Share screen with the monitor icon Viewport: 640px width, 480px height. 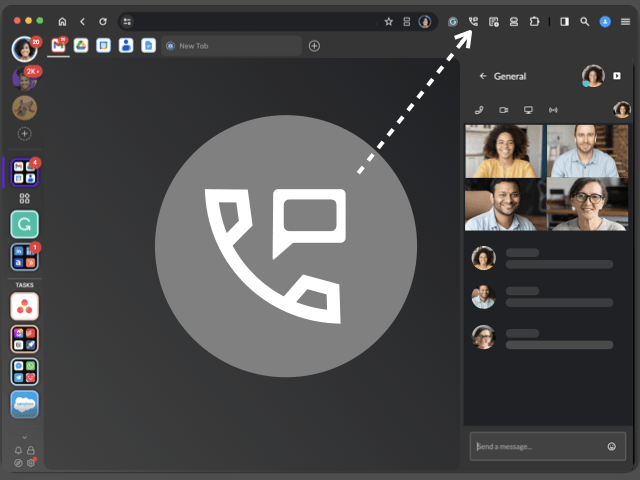point(528,110)
